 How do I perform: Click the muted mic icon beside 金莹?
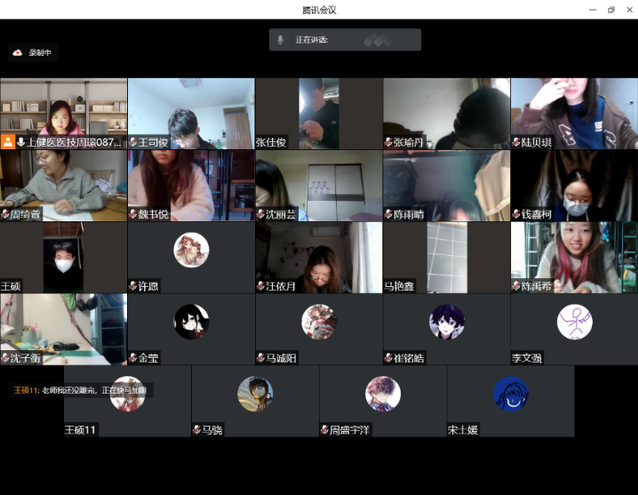point(133,358)
